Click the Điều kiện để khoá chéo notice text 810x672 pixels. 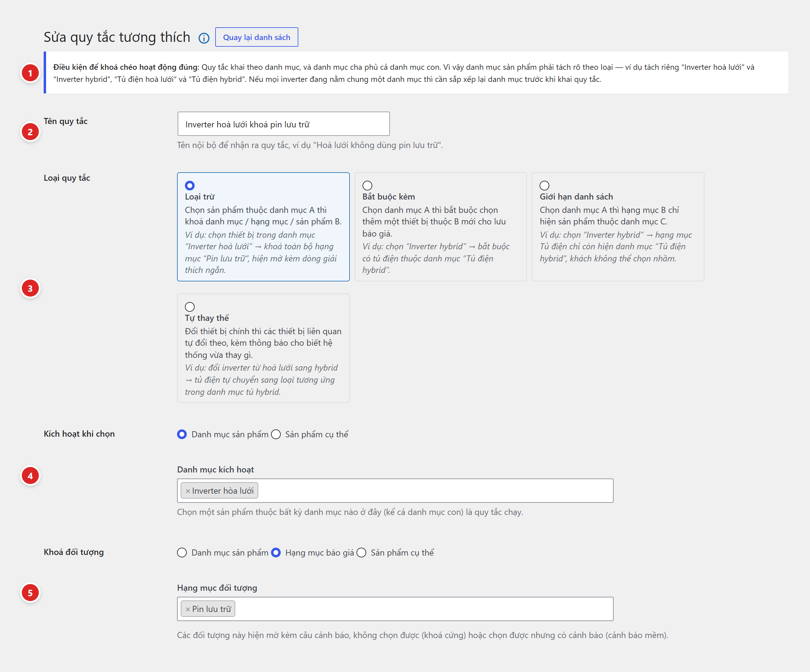tap(404, 73)
